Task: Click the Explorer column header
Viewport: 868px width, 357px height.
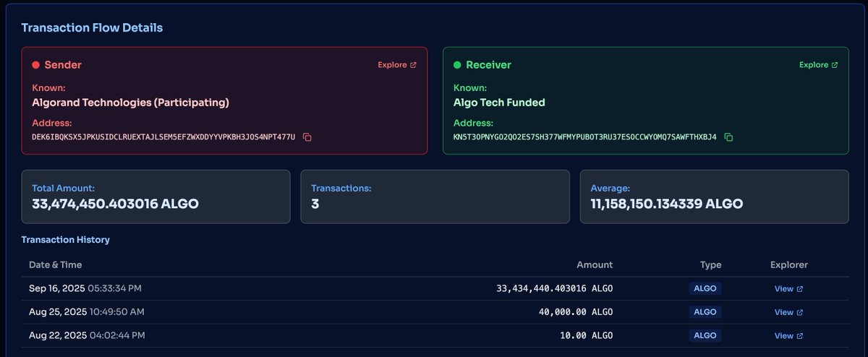Action: (x=789, y=265)
